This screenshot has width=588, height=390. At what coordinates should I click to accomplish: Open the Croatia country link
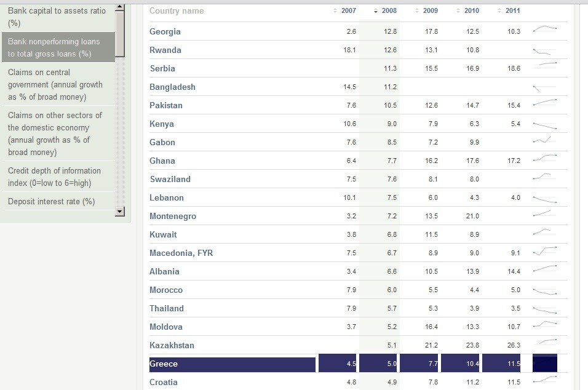pyautogui.click(x=164, y=382)
